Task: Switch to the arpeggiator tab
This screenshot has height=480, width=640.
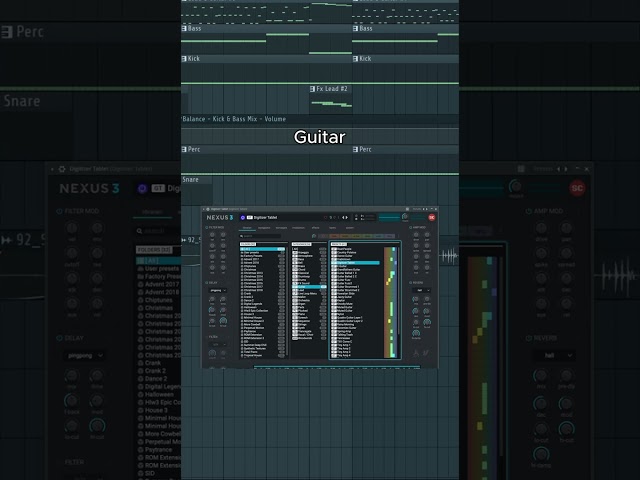Action: point(264,228)
